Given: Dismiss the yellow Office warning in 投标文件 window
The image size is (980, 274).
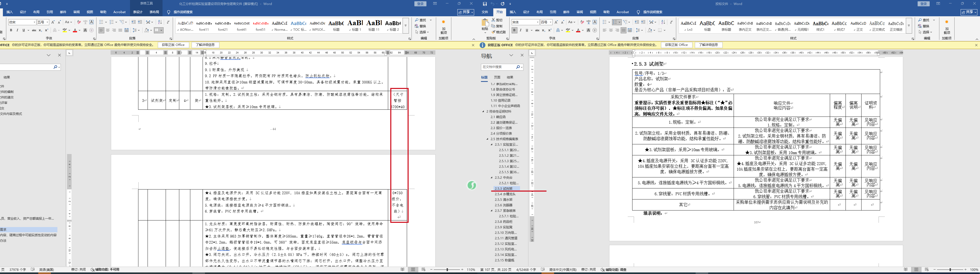Looking at the screenshot, I should coord(976,45).
